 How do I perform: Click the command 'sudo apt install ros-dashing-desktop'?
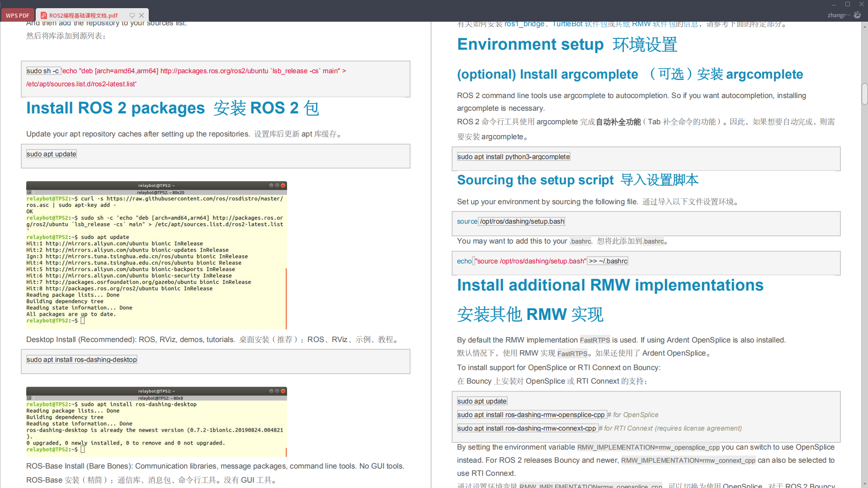(81, 359)
